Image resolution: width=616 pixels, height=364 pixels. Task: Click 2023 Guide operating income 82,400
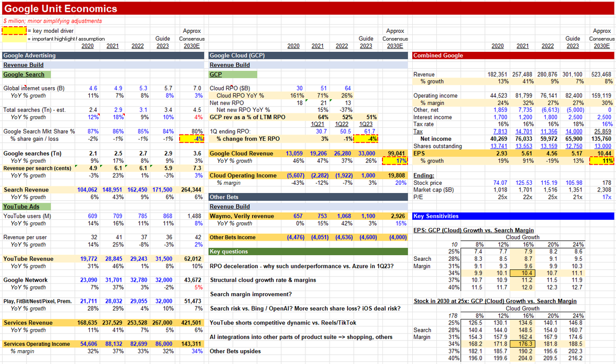pos(573,95)
